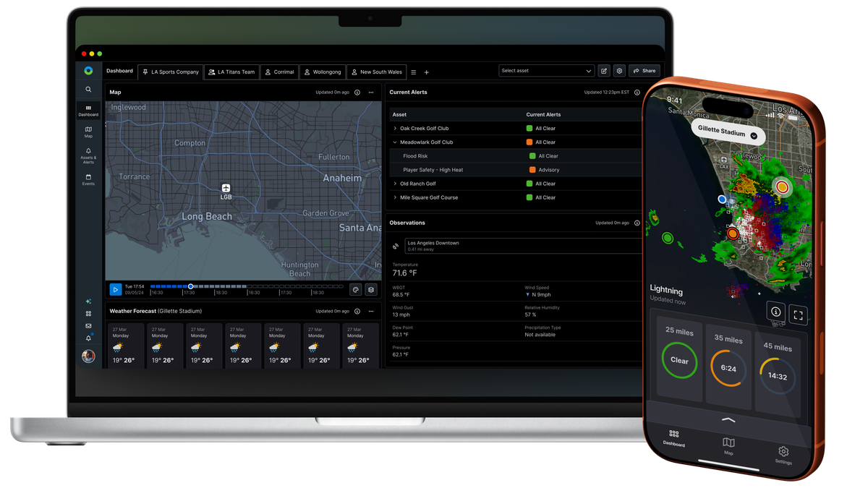
Task: Toggle the weather layers control on the map
Action: coord(370,289)
